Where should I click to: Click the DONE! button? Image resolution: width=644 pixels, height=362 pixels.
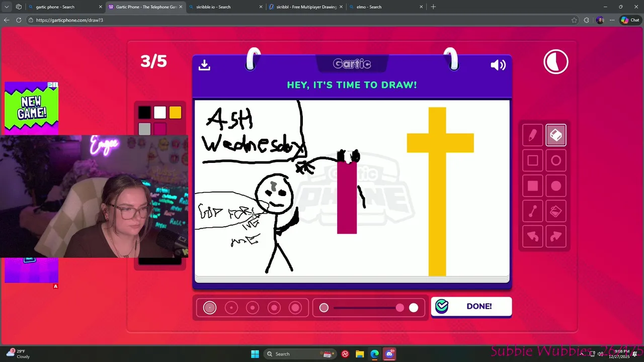click(471, 307)
